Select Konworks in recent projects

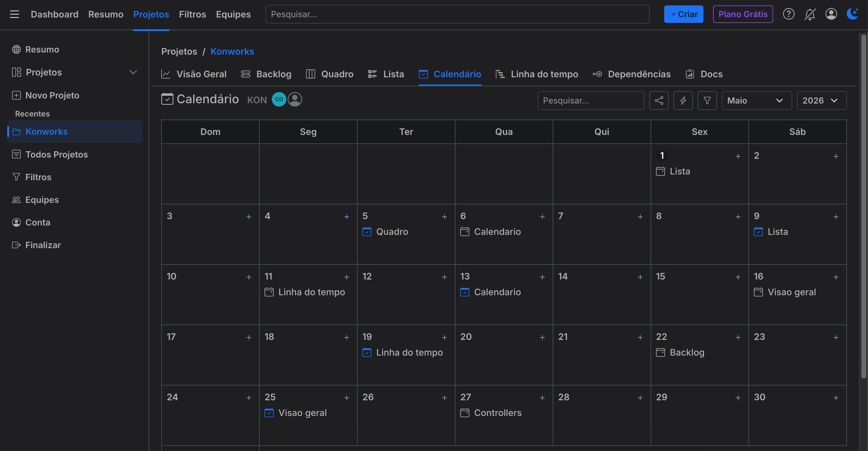75,132
